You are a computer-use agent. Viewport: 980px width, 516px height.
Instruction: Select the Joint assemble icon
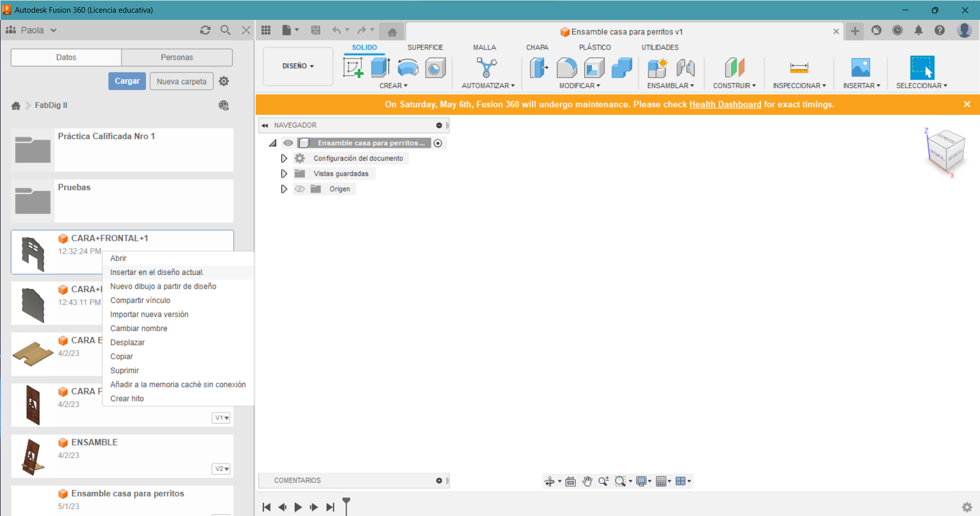pyautogui.click(x=685, y=67)
